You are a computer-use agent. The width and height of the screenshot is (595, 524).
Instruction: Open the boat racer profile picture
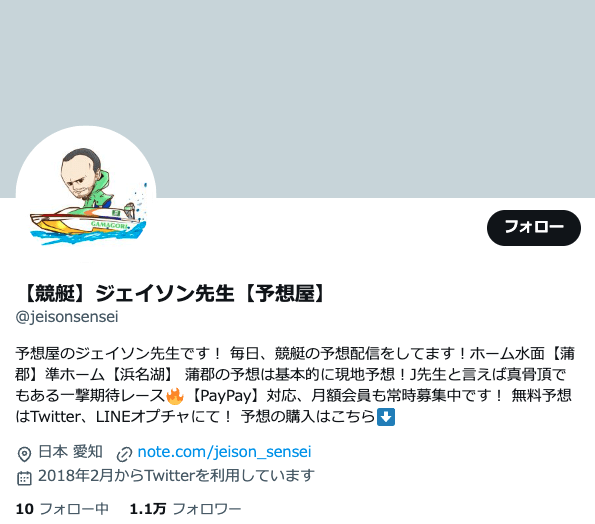(x=86, y=196)
